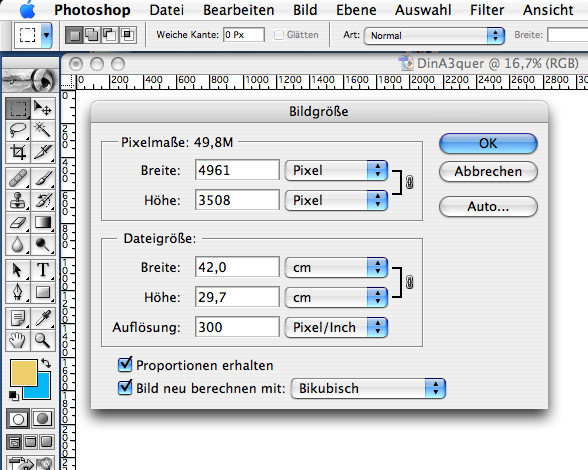Open tool preset picker arrow
This screenshot has height=470, width=588.
tap(46, 35)
